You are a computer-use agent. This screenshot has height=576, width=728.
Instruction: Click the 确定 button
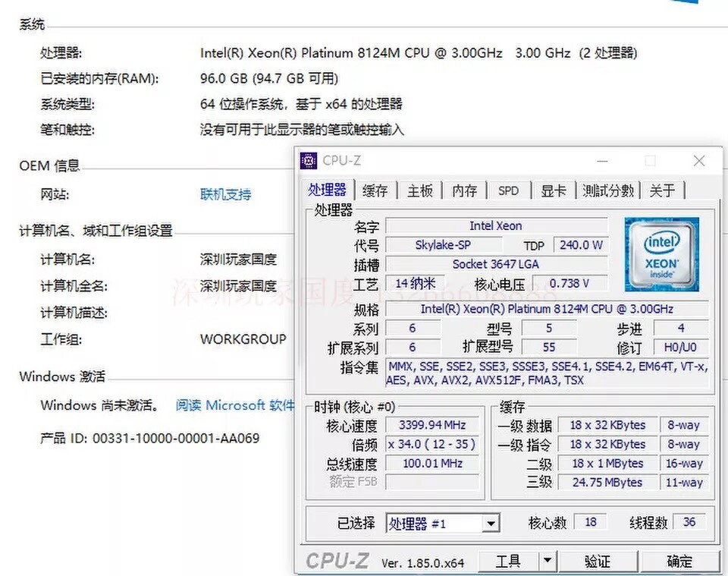(679, 561)
